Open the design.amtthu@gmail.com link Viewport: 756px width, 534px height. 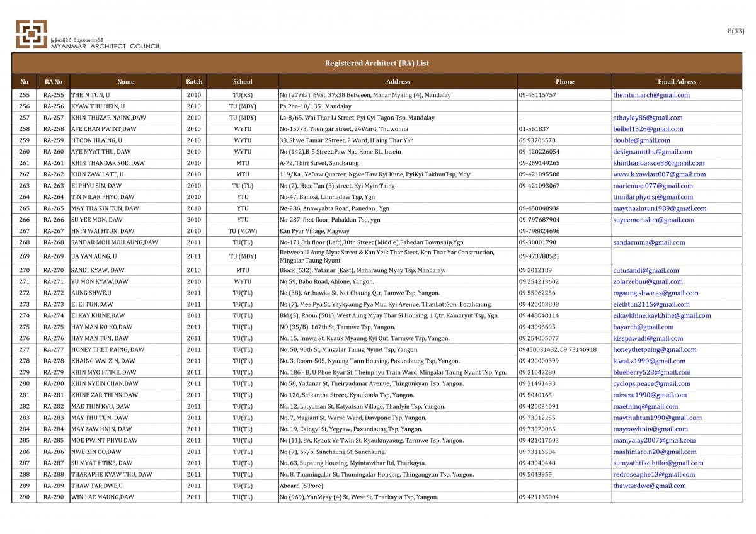click(653, 152)
